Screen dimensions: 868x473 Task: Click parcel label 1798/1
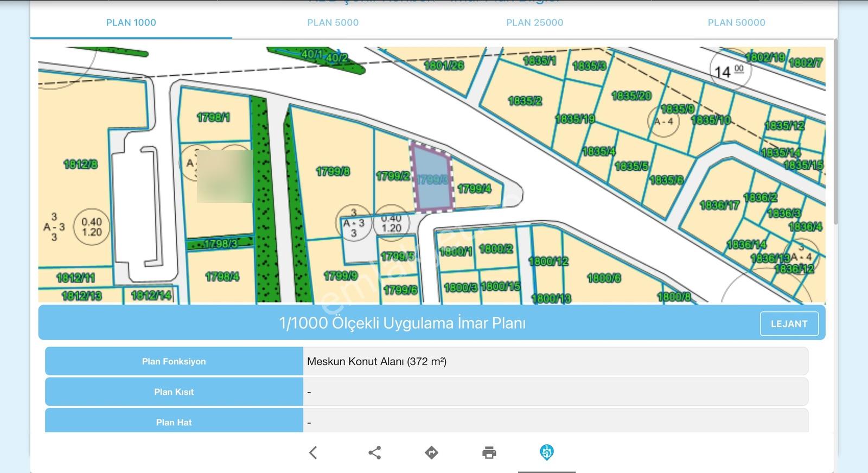(213, 117)
